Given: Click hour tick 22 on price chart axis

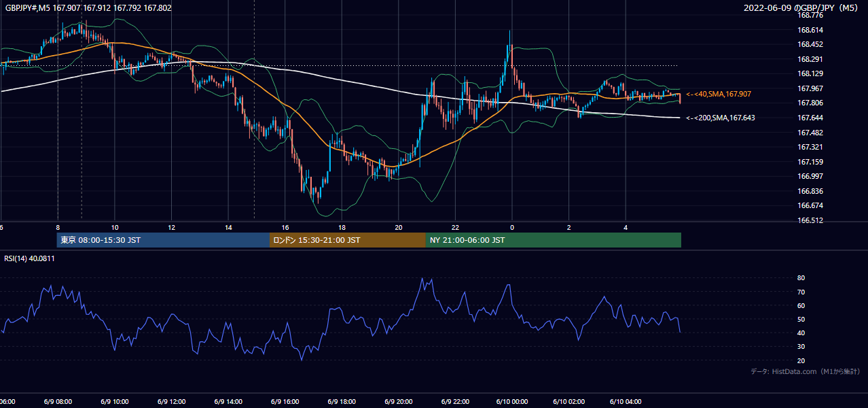Looking at the screenshot, I should (455, 227).
